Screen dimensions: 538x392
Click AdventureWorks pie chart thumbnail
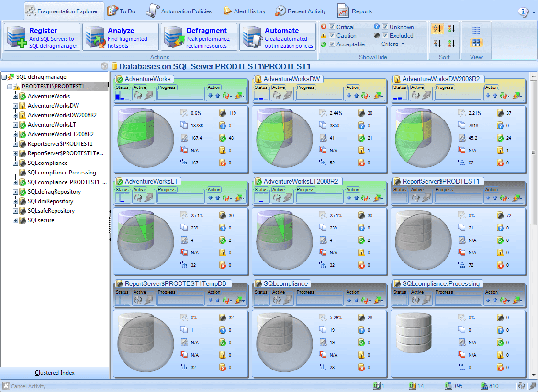tap(146, 138)
